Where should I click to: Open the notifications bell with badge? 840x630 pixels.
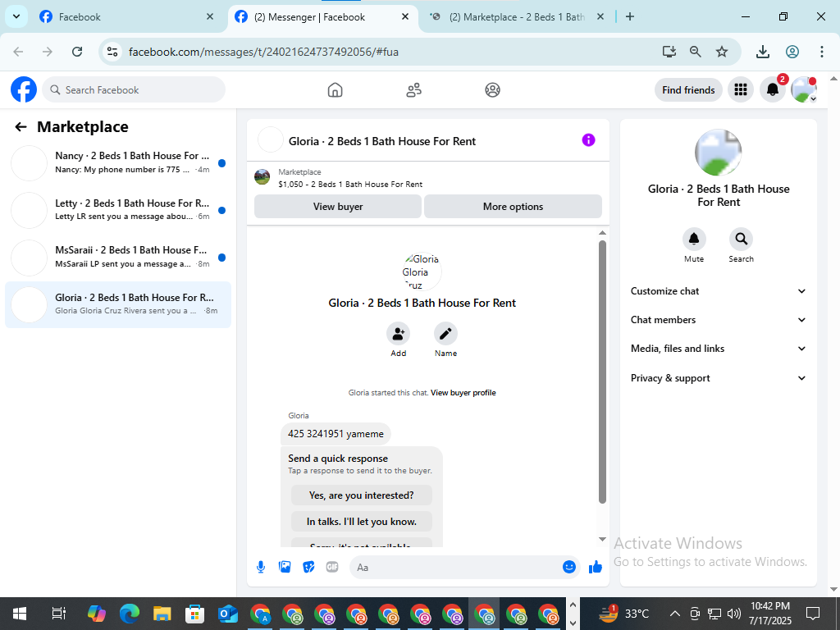point(773,89)
